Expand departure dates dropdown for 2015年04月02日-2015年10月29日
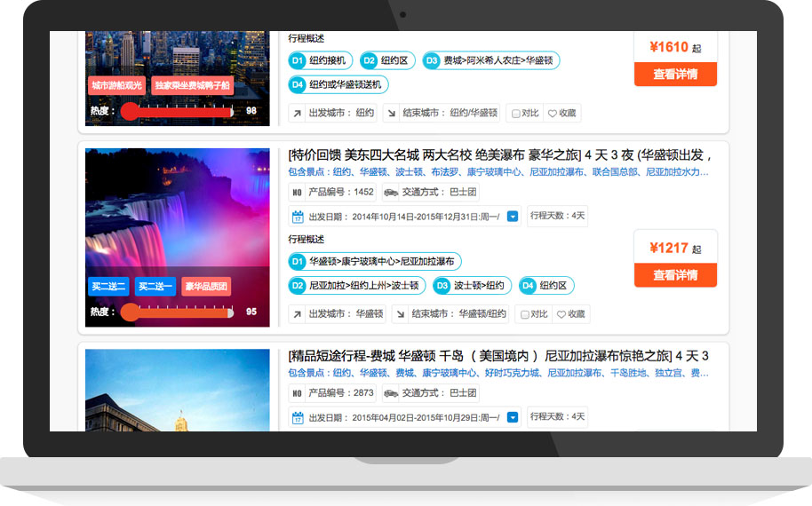The height and width of the screenshot is (506, 812). coord(512,417)
